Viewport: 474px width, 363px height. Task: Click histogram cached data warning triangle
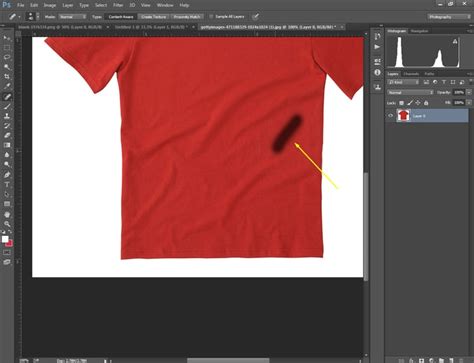click(455, 41)
